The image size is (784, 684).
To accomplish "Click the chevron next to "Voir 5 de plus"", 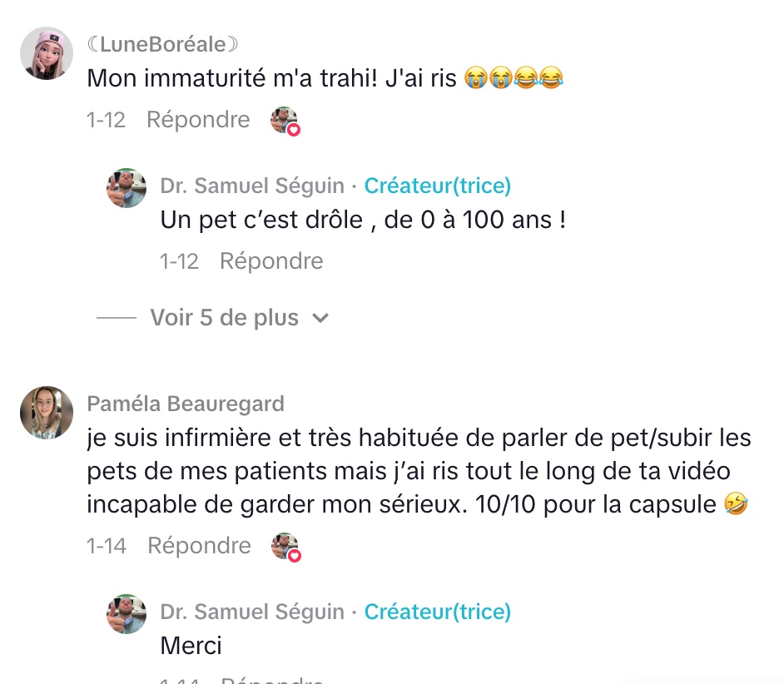I will click(x=320, y=318).
